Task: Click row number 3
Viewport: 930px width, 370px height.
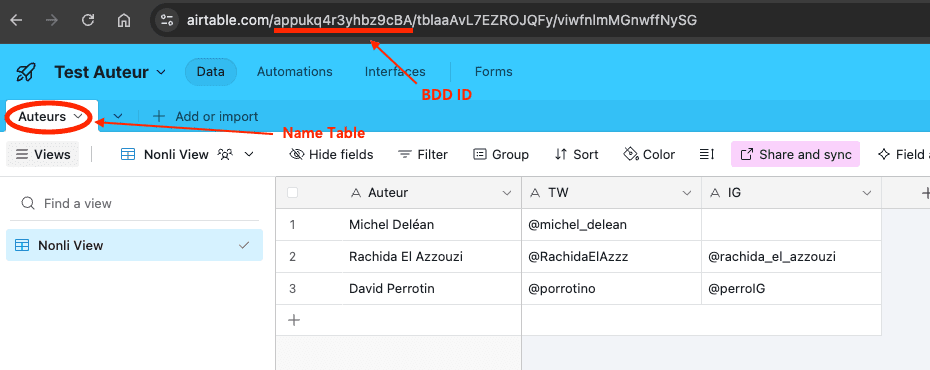Action: 292,289
